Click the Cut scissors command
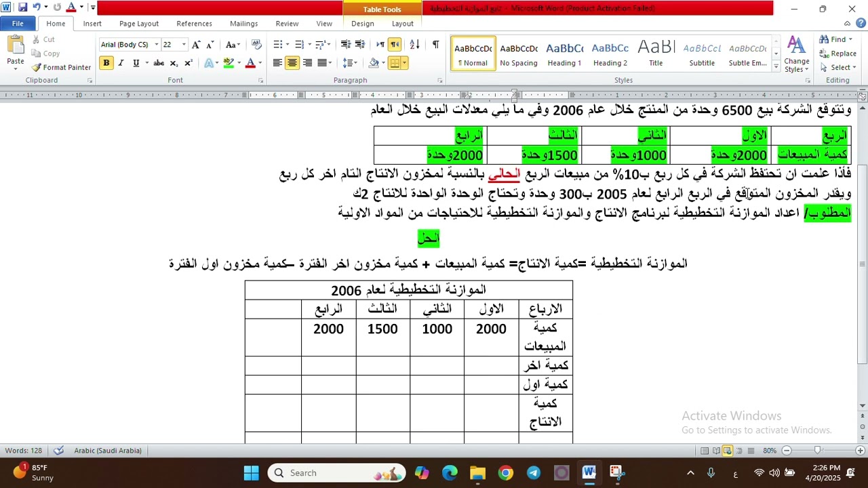Image resolution: width=868 pixels, height=488 pixels. 43,39
